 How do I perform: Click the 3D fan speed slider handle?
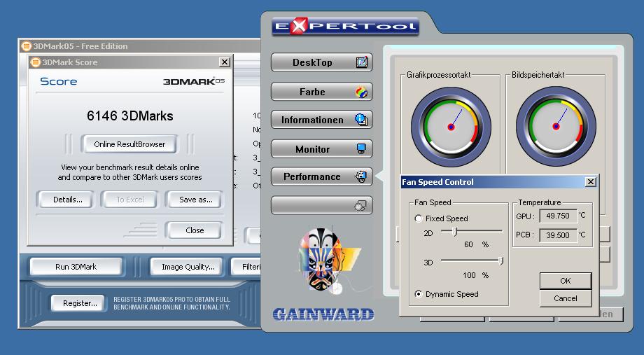501,261
